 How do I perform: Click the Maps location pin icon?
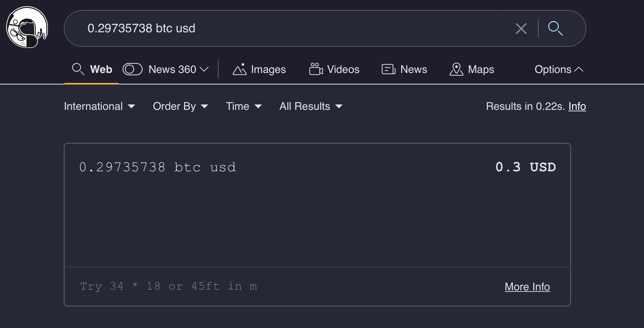pos(456,69)
